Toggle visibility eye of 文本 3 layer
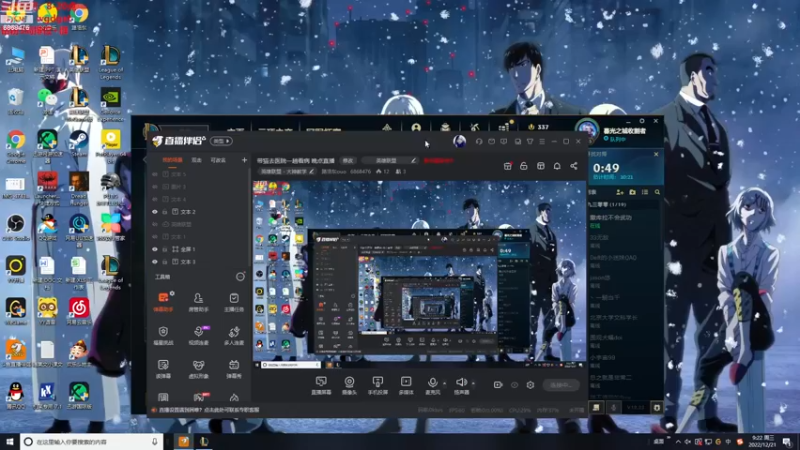 (x=155, y=262)
